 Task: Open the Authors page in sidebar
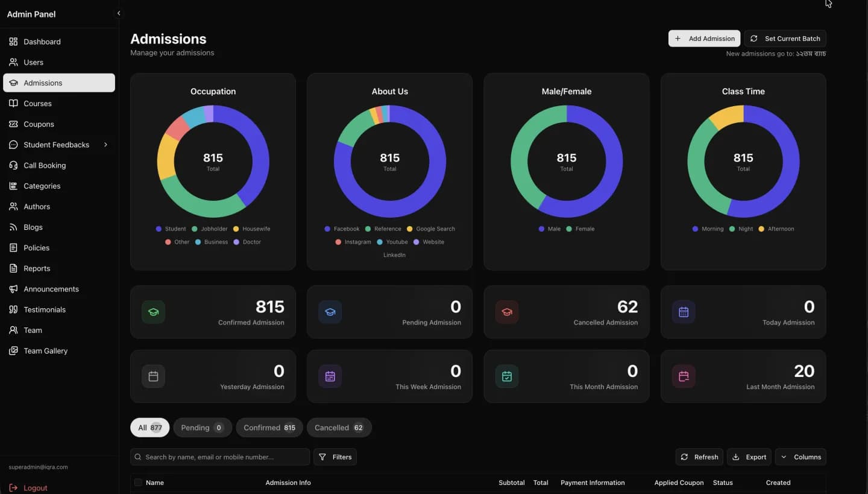(x=59, y=206)
